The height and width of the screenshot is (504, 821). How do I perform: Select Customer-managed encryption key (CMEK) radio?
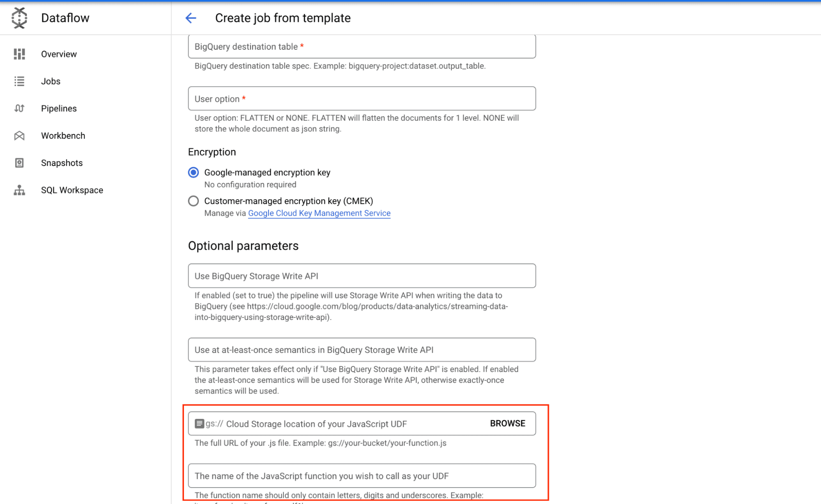[x=193, y=201]
